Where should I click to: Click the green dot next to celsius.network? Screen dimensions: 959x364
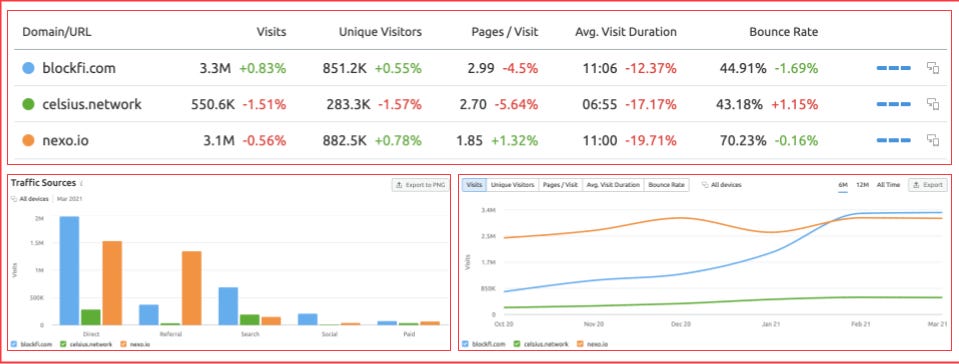(28, 105)
